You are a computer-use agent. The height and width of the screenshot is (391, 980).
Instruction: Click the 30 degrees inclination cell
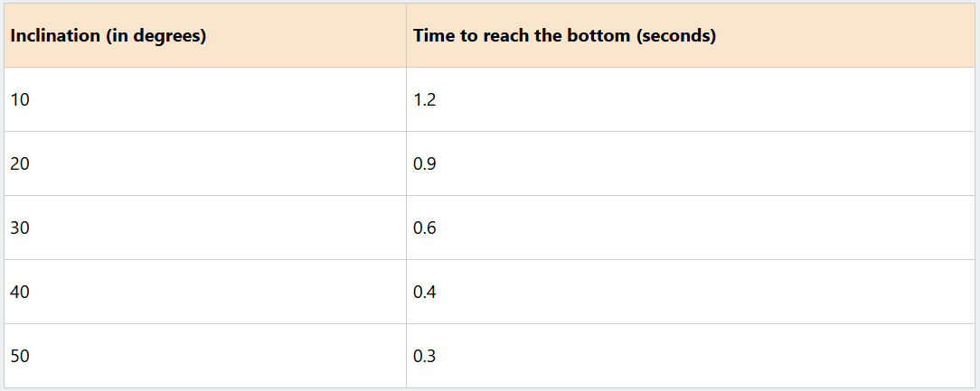click(x=20, y=228)
